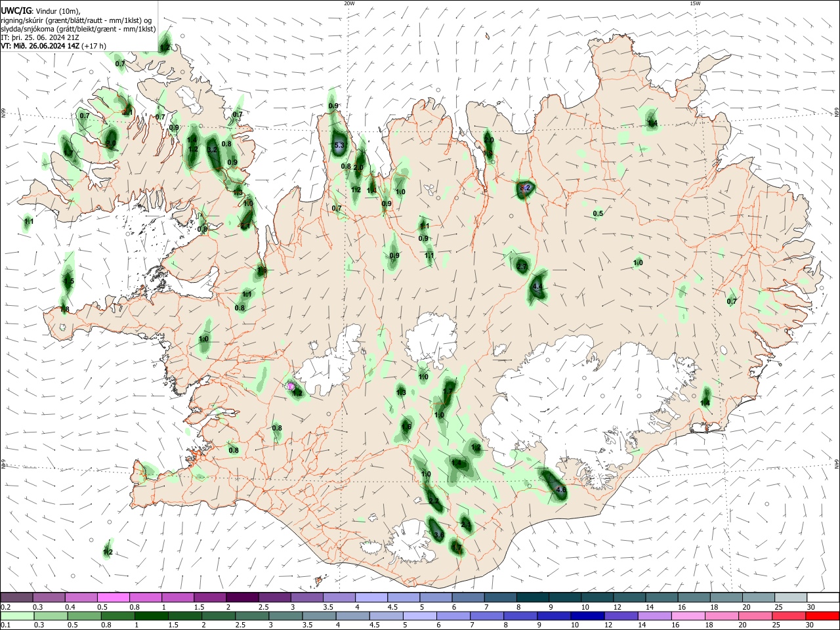
Task: Click the 'IT: þri. 25. 06. 2024 21Z' initial time line
Action: point(40,37)
